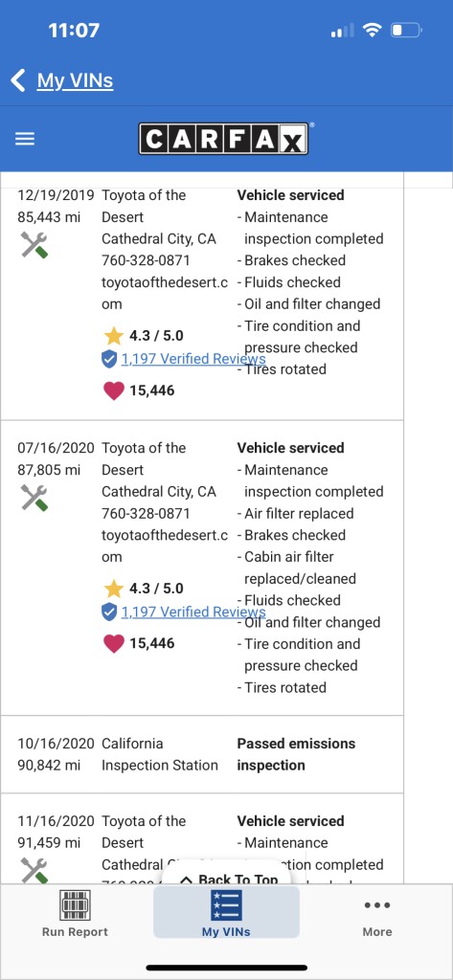Tap verified shield icon in first record
Viewport: 453px width, 980px height.
click(x=109, y=360)
